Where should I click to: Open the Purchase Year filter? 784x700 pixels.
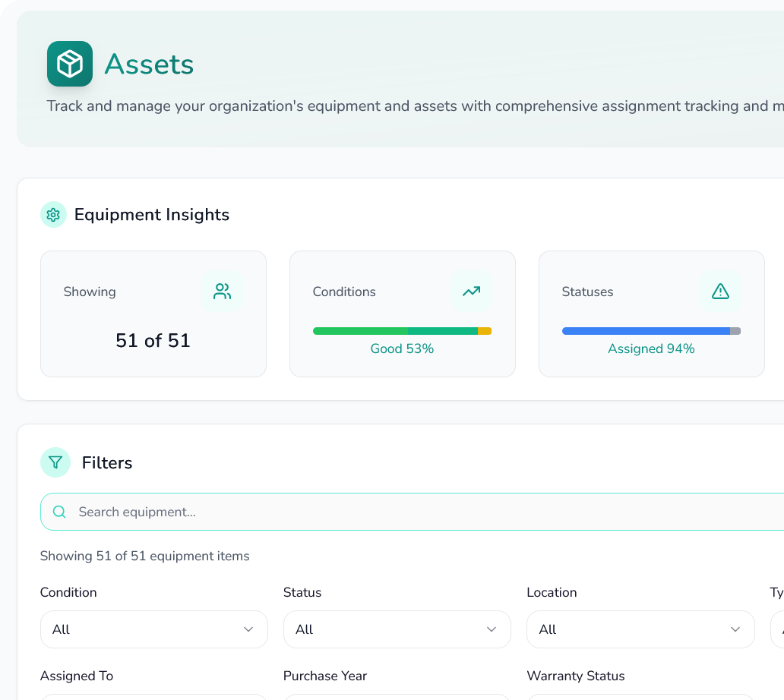tap(397, 697)
